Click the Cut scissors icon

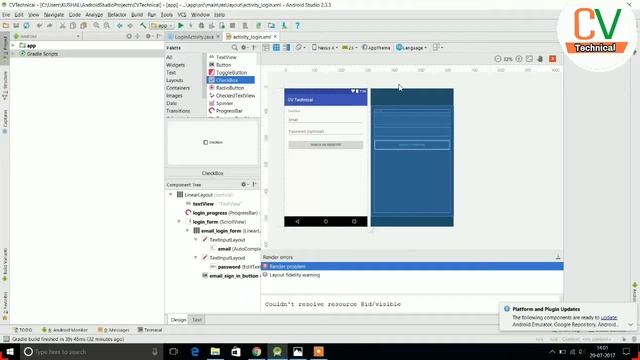(x=62, y=25)
